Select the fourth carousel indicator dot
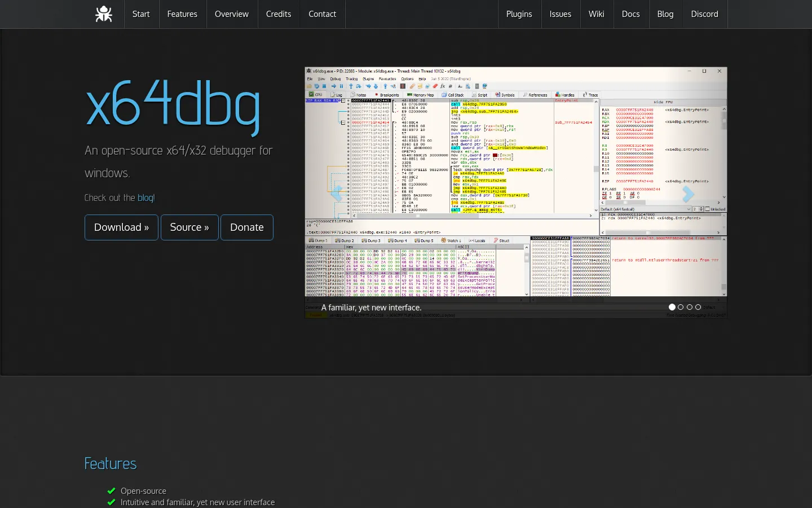812x508 pixels. pyautogui.click(x=698, y=307)
